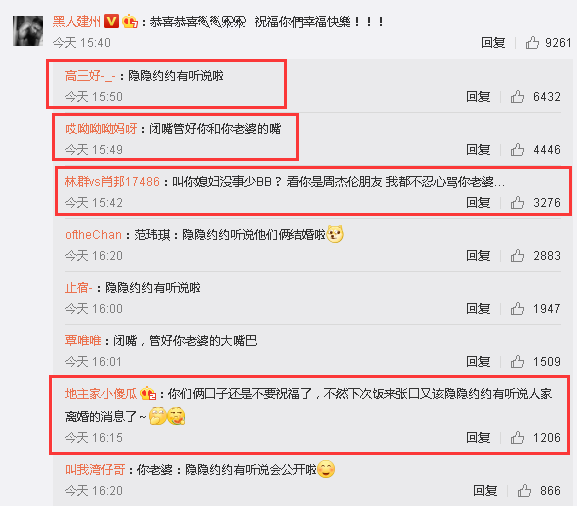Open 黑人建州 profile avatar thumbnail
The height and width of the screenshot is (506, 577).
28,31
